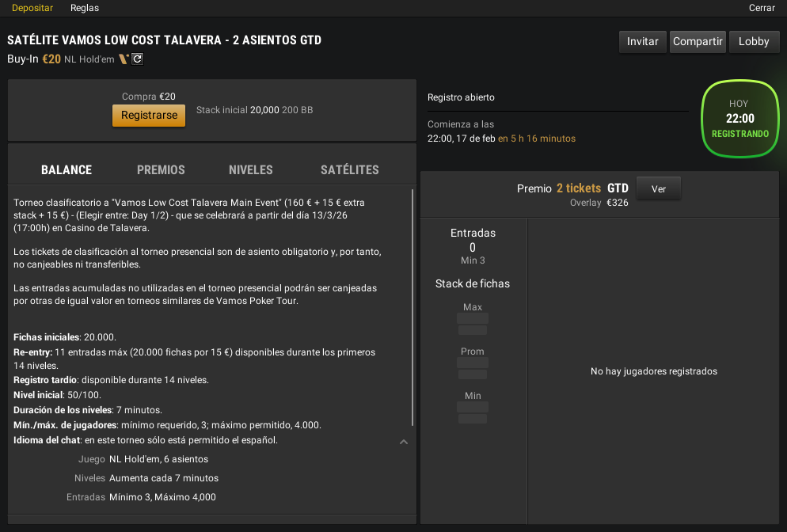Click the green Hoy 22:00 Registrando badge

point(740,119)
